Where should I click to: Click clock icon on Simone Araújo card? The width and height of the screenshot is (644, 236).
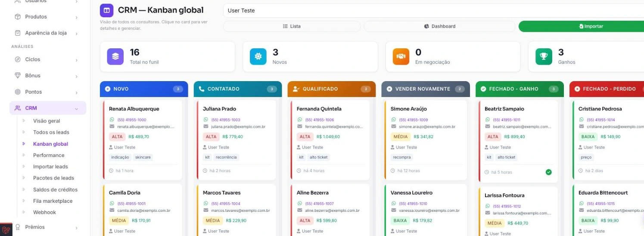coord(392,171)
